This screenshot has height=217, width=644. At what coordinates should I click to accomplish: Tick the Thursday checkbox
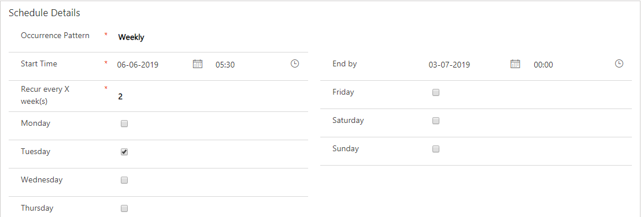[x=124, y=208]
